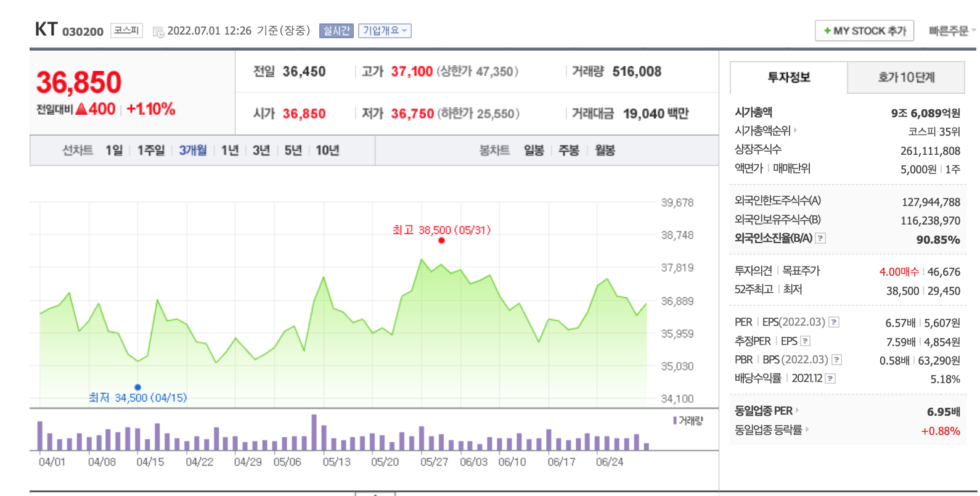Click the 최저 34,500 blue marker dot
This screenshot has width=980, height=496.
[137, 387]
